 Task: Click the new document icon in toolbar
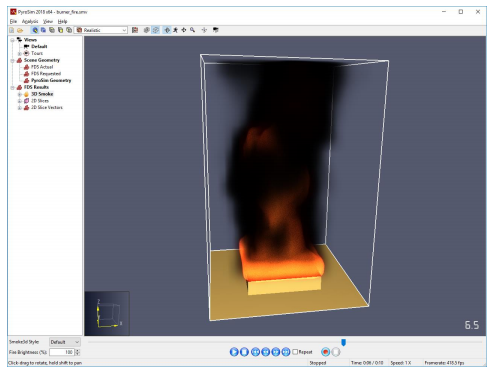[x=12, y=30]
